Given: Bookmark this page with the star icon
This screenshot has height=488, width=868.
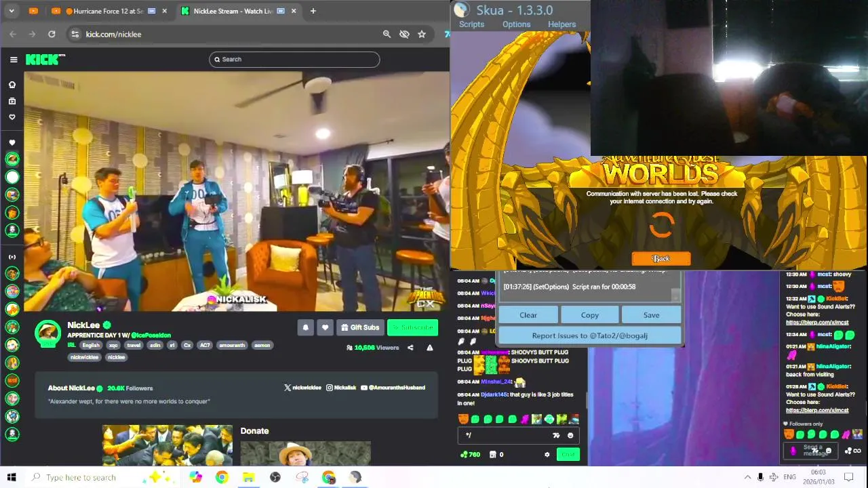Looking at the screenshot, I should point(422,34).
